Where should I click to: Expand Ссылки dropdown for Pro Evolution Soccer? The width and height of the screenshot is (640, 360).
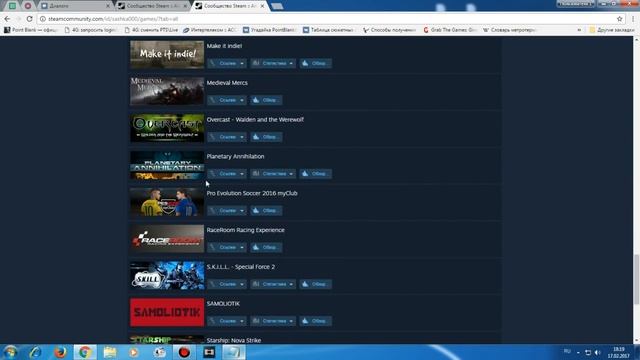pos(227,210)
